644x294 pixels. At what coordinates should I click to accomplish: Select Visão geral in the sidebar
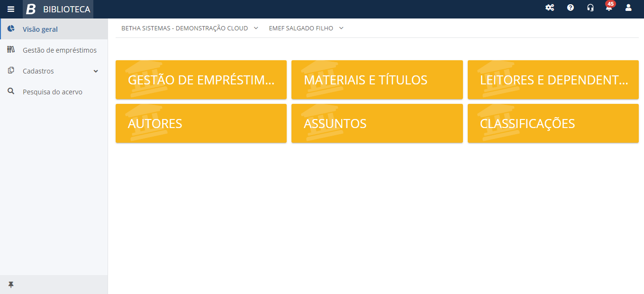coord(40,29)
